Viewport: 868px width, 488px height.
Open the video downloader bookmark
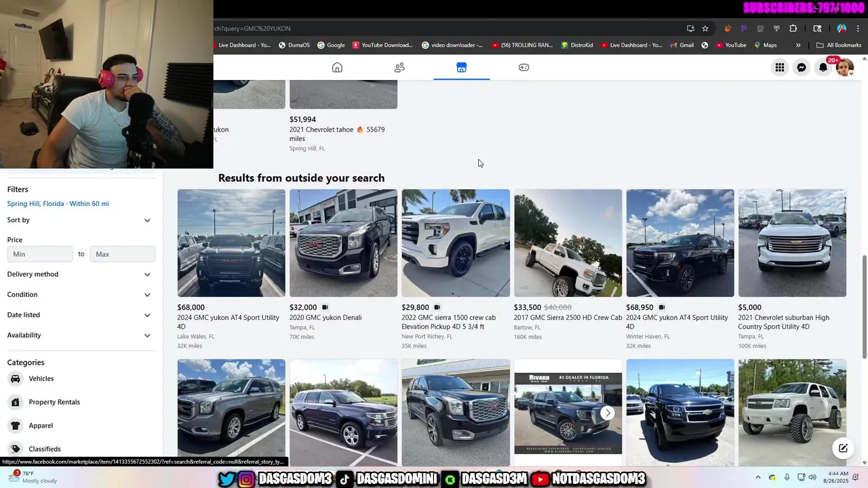pos(452,45)
